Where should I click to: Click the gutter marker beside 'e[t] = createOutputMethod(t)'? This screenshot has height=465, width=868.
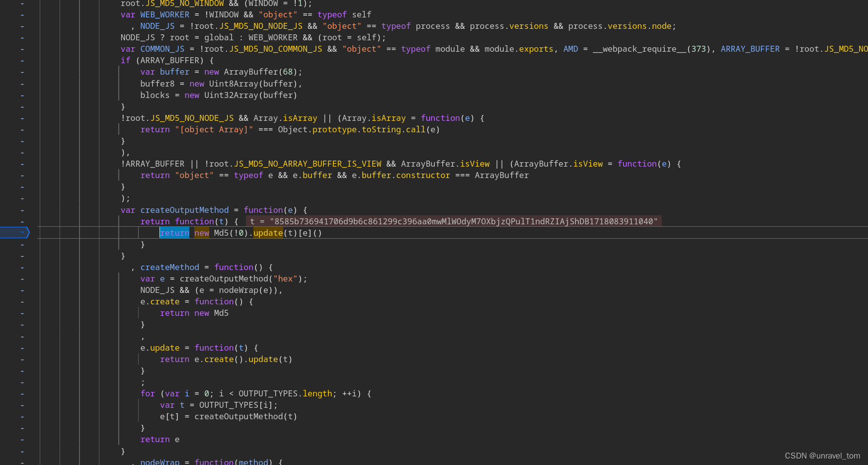(x=22, y=417)
